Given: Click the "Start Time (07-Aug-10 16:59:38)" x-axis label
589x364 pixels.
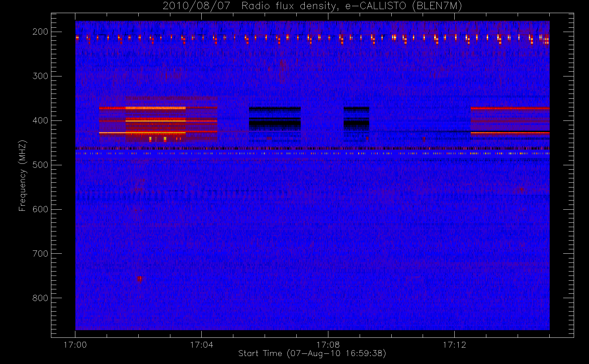Looking at the screenshot, I should 312,353.
